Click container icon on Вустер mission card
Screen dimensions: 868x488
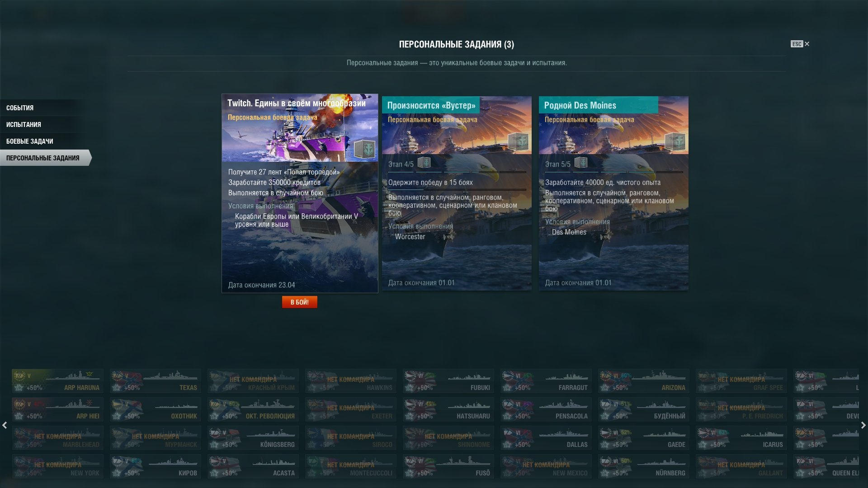(x=518, y=142)
